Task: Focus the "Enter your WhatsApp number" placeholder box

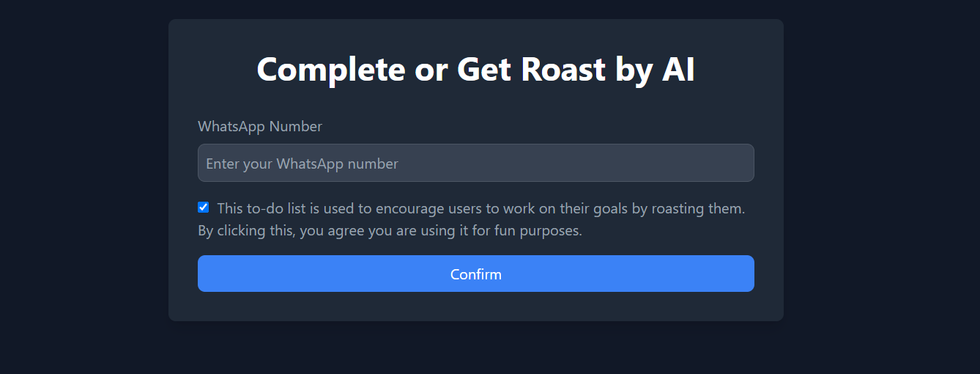Action: point(475,163)
